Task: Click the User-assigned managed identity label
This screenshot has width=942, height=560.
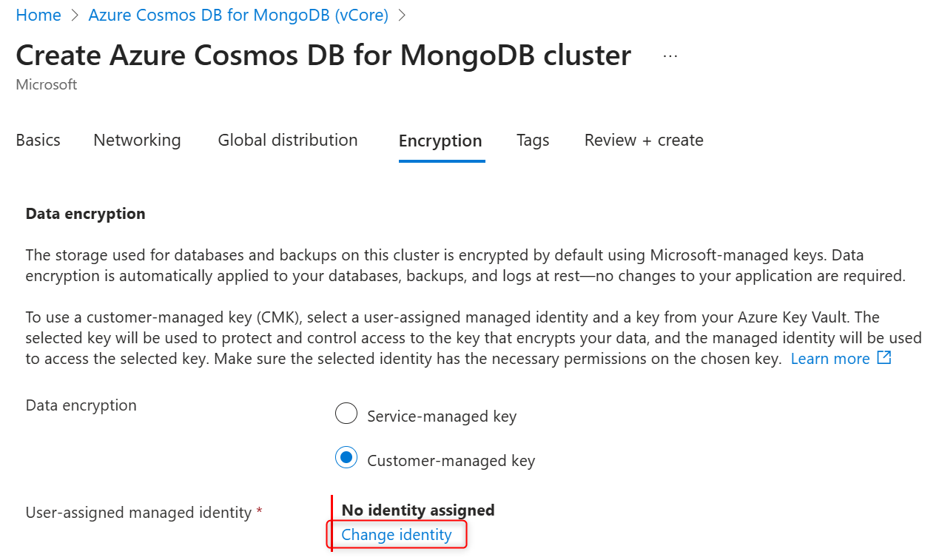Action: [x=138, y=513]
